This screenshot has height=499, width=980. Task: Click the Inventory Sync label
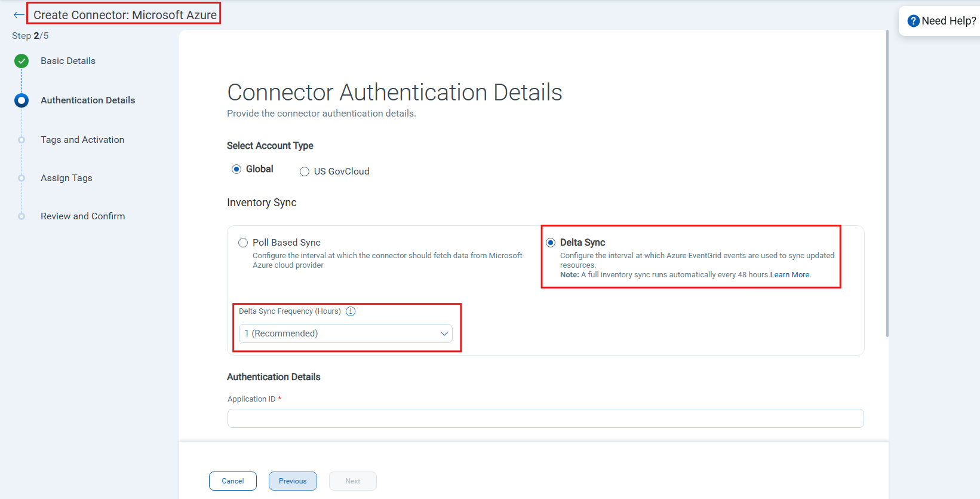[x=262, y=203]
